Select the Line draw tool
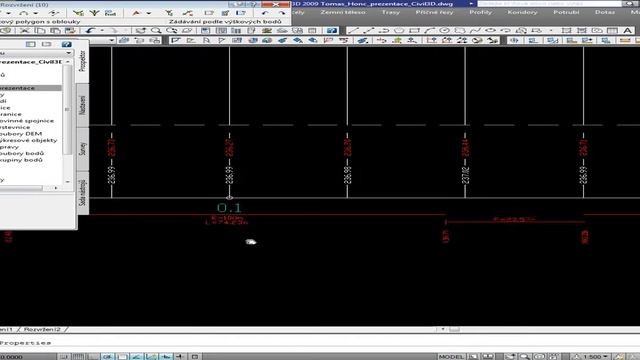This screenshot has width=640, height=360. (353, 31)
